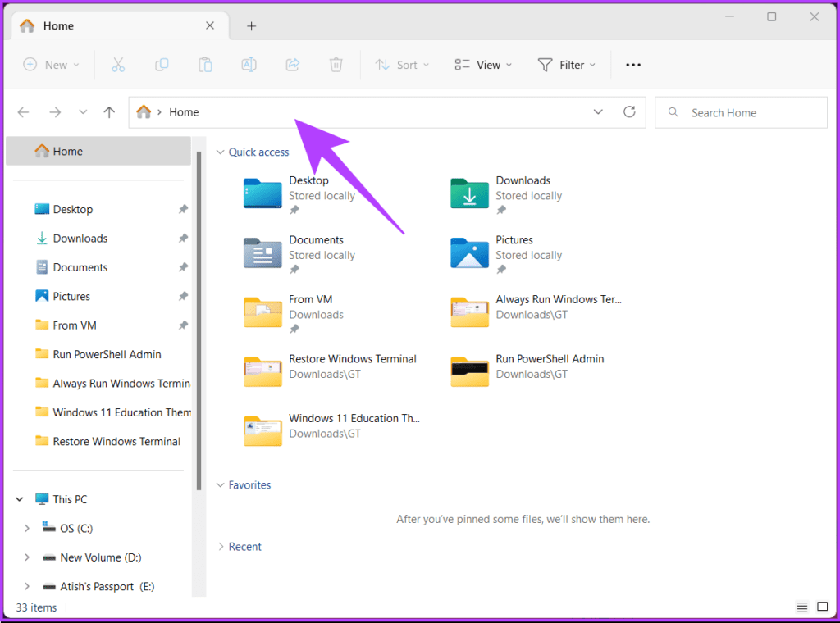840x623 pixels.
Task: Open Desktop folder in Quick access grid
Action: click(300, 195)
